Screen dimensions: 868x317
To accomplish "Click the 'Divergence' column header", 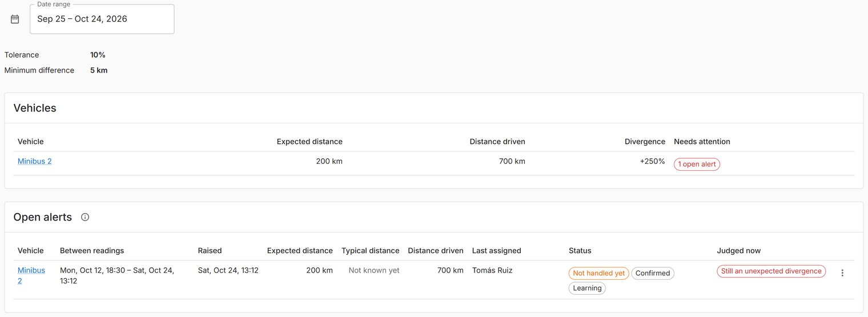I will (645, 142).
